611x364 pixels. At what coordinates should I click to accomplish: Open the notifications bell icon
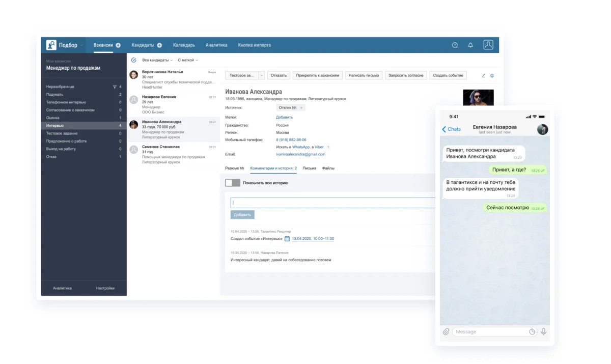click(x=470, y=45)
